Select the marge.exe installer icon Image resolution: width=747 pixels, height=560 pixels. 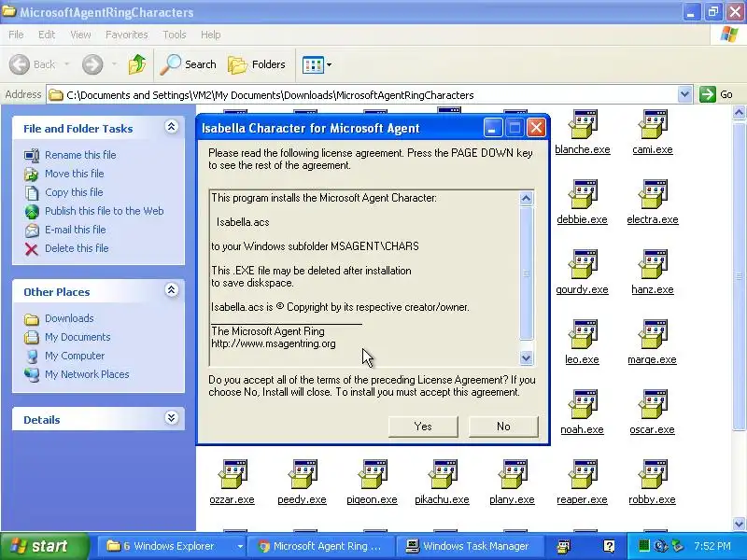click(653, 335)
